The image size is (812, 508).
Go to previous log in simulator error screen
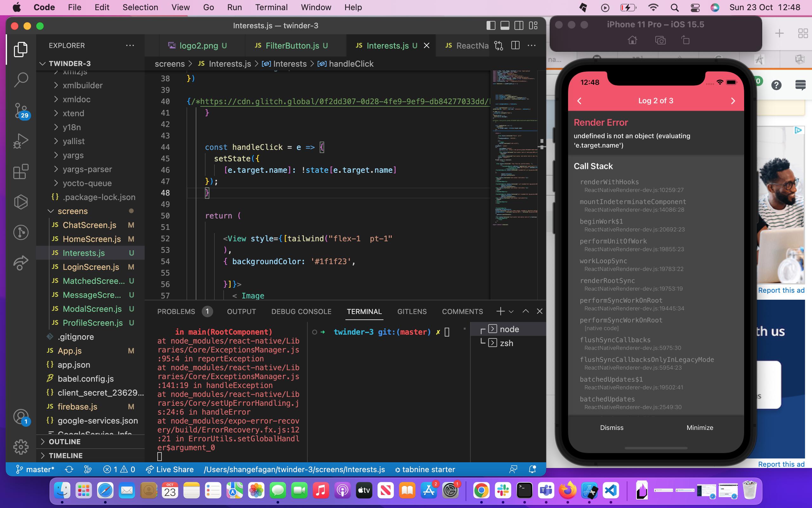(x=580, y=101)
